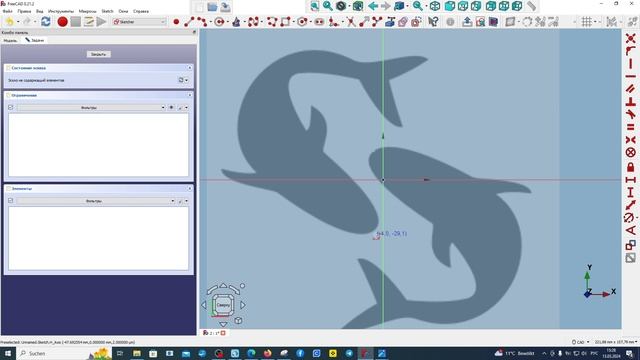Open the Sketcher workbench dropdown

tap(139, 22)
